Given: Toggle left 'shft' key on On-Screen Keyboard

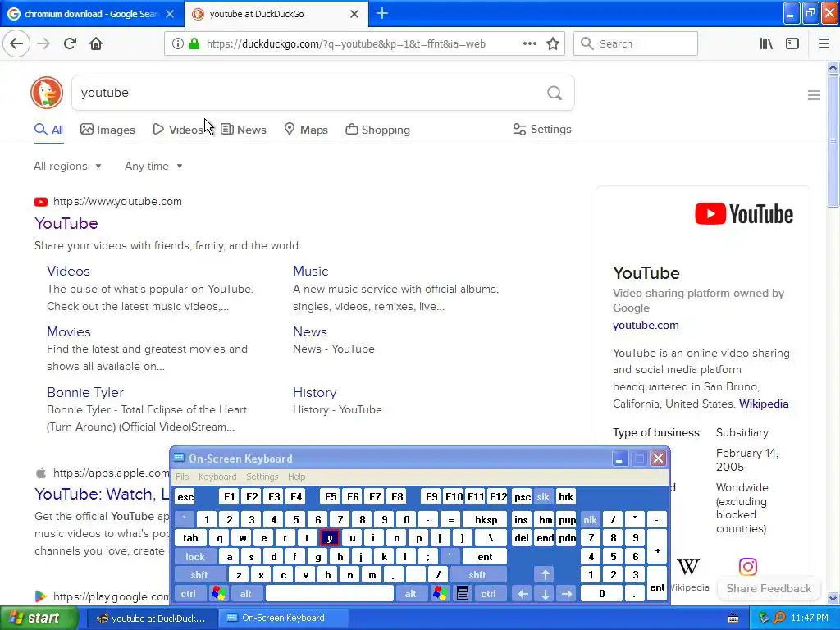Looking at the screenshot, I should click(x=199, y=575).
